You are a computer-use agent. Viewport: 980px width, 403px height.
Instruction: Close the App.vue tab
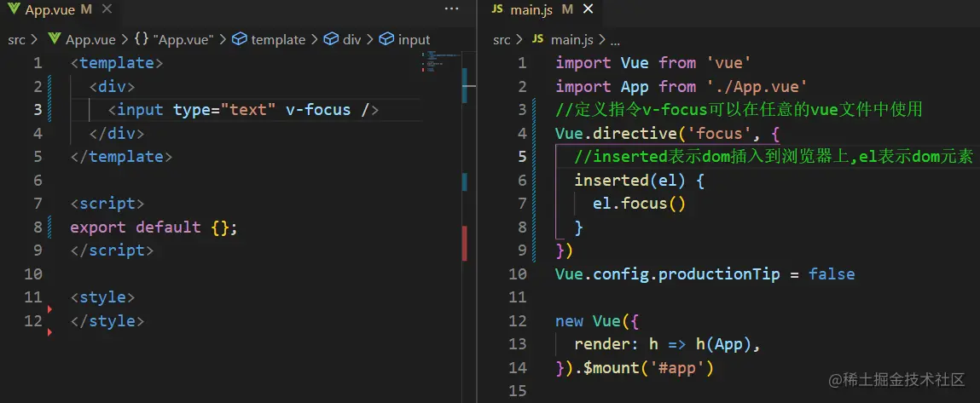point(107,9)
